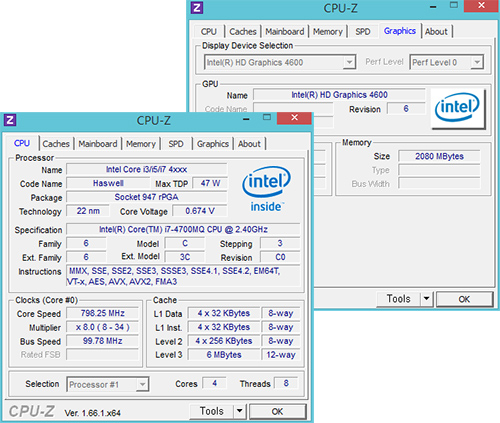Switch to SPD tab in front window
500x423 pixels.
pyautogui.click(x=176, y=144)
